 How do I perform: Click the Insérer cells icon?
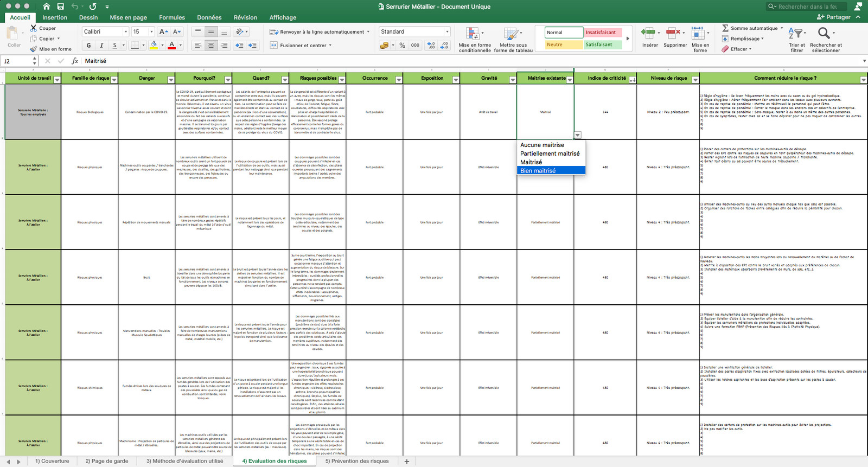648,33
